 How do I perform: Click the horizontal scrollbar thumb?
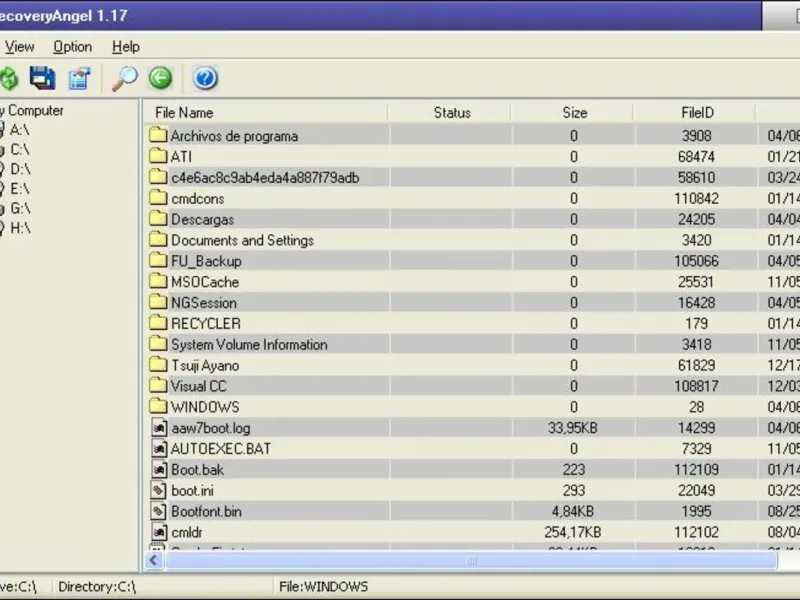(x=471, y=561)
